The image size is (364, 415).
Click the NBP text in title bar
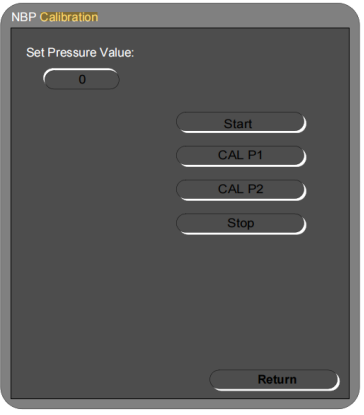tap(24, 17)
